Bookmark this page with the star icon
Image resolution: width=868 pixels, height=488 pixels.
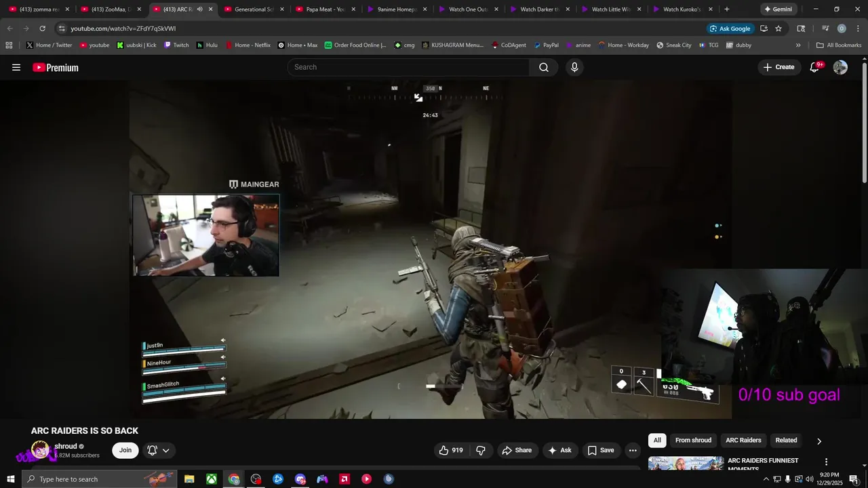click(x=778, y=28)
